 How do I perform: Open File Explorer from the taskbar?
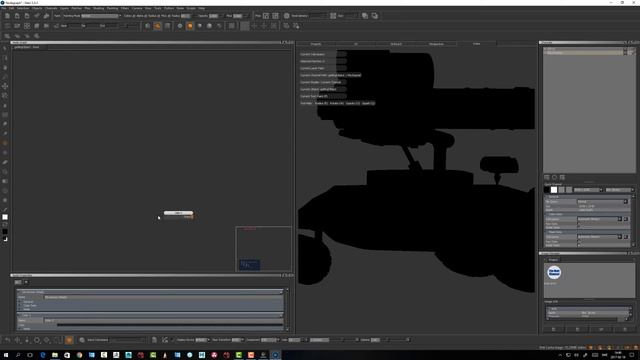[55, 355]
